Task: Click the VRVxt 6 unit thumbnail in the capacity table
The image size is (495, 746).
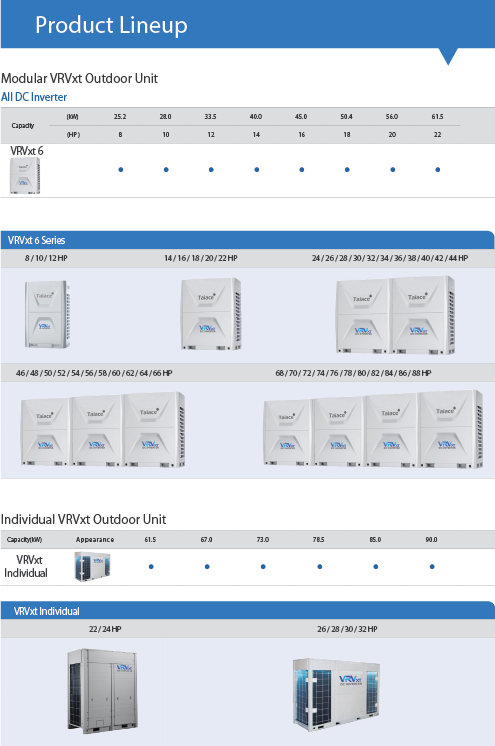Action: (25, 176)
